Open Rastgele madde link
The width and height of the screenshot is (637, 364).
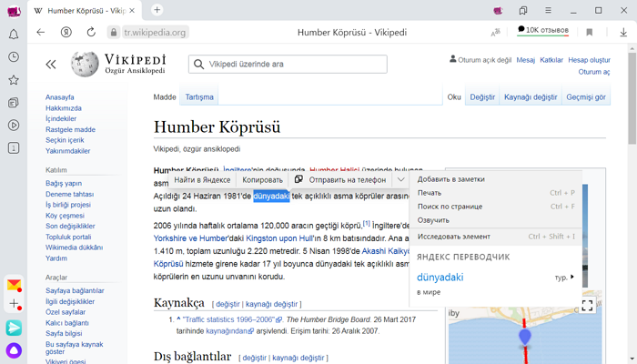click(x=70, y=129)
